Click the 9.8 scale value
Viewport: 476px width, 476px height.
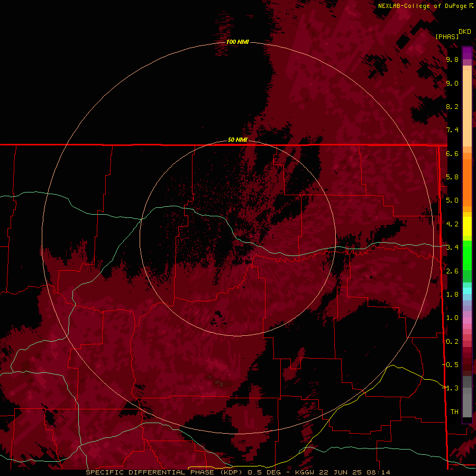[452, 60]
